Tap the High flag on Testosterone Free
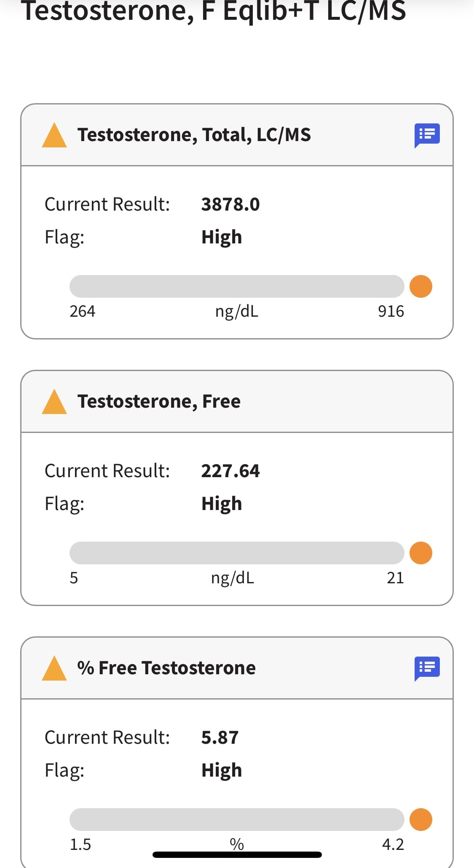 point(222,504)
